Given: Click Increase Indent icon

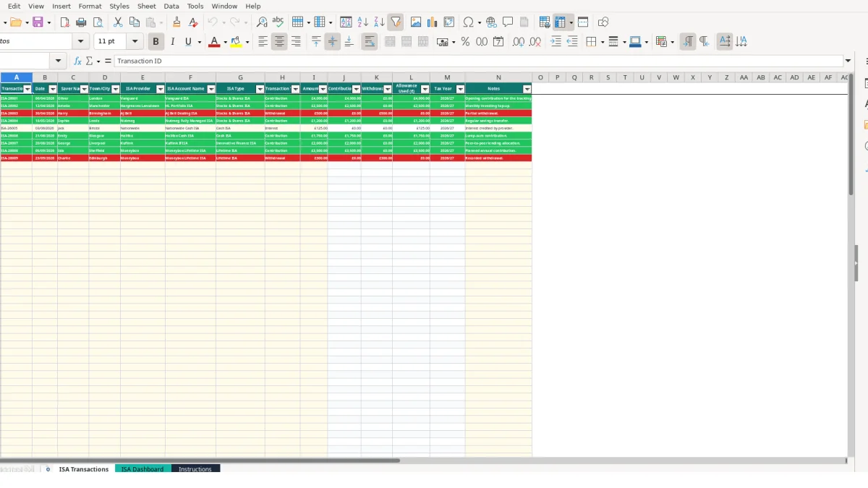Looking at the screenshot, I should 556,42.
